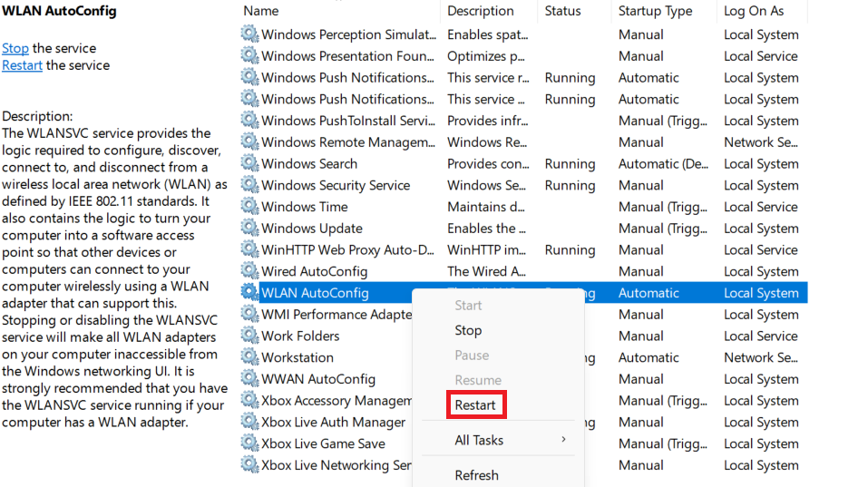Click the Status column header

coord(562,11)
